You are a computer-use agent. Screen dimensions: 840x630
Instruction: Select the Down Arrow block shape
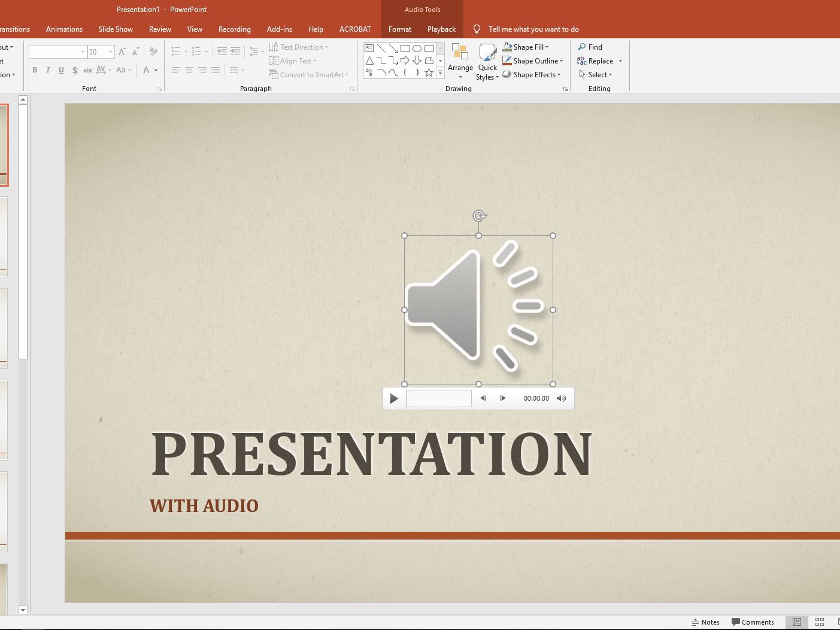(x=417, y=60)
